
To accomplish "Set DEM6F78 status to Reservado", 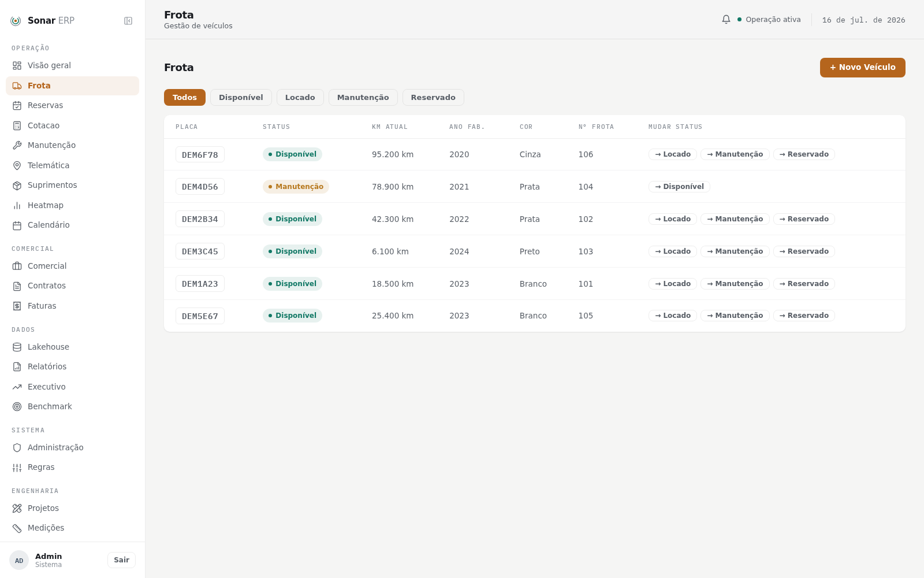I will pos(804,154).
